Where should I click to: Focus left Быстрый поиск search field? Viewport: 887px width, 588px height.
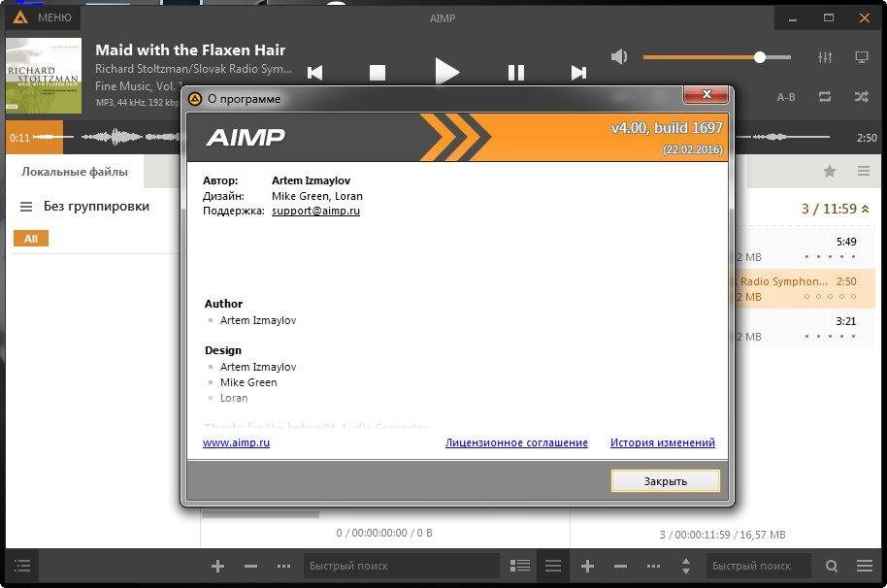(402, 566)
